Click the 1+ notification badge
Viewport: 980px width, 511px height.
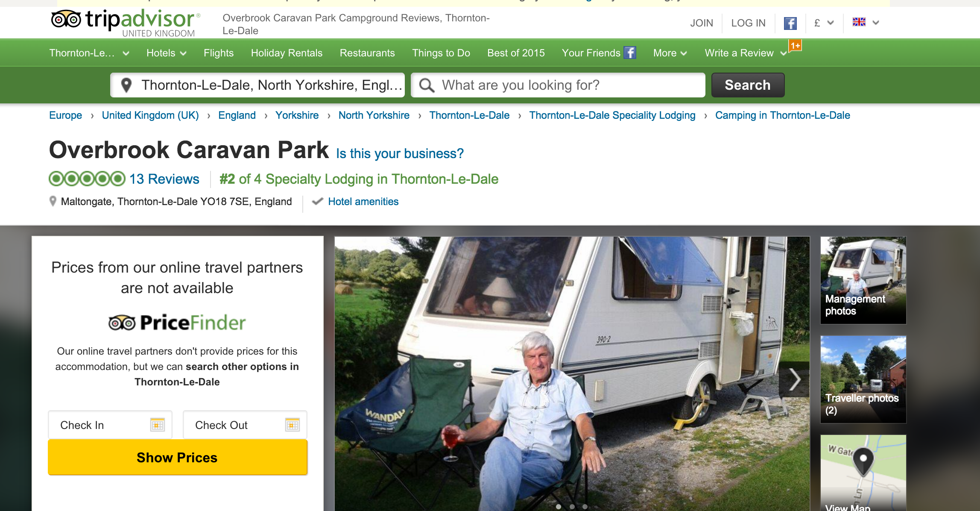point(795,45)
